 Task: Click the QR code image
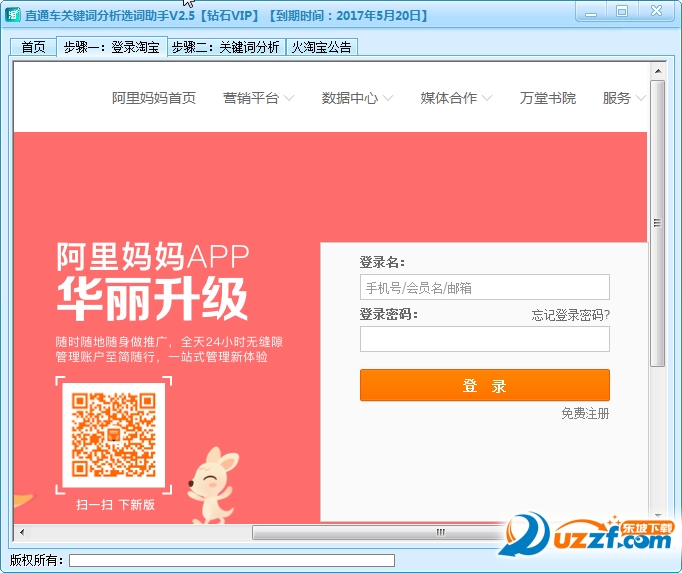[114, 435]
